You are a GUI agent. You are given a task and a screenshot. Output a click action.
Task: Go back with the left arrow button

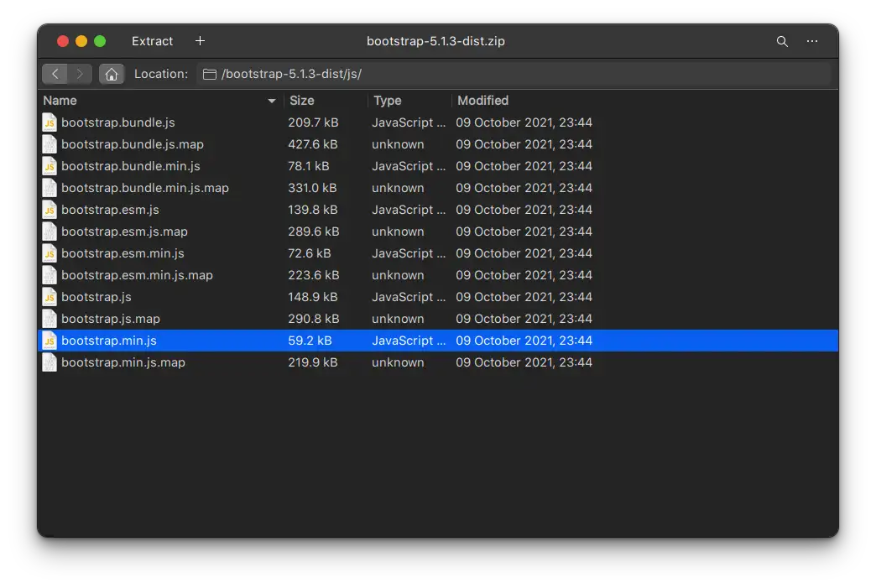[x=55, y=74]
